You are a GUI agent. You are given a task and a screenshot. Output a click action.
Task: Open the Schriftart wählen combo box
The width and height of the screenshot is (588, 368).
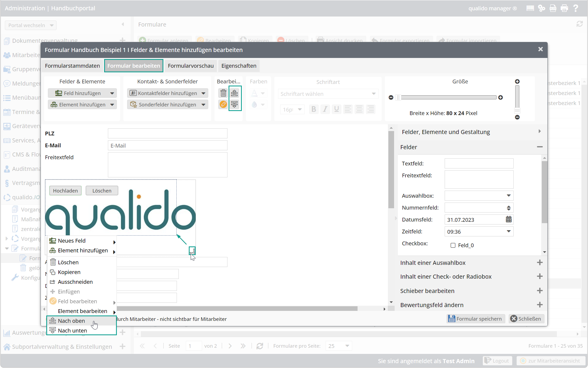pos(328,94)
